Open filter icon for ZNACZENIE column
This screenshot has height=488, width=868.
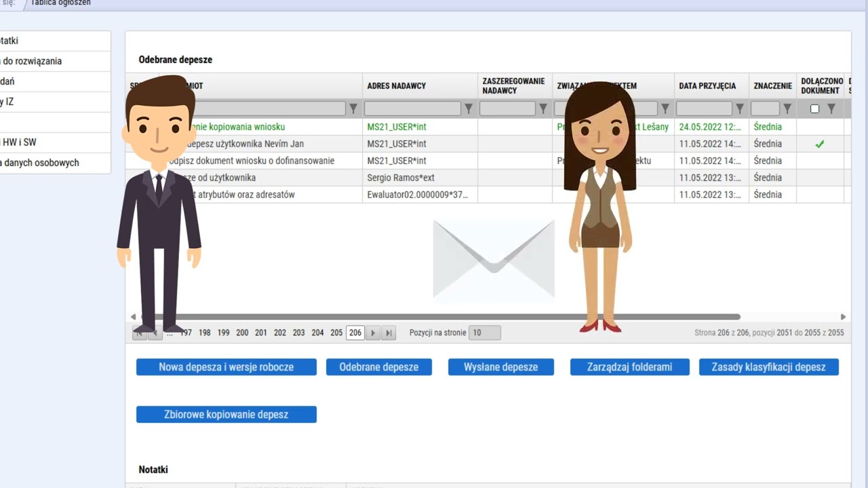787,108
